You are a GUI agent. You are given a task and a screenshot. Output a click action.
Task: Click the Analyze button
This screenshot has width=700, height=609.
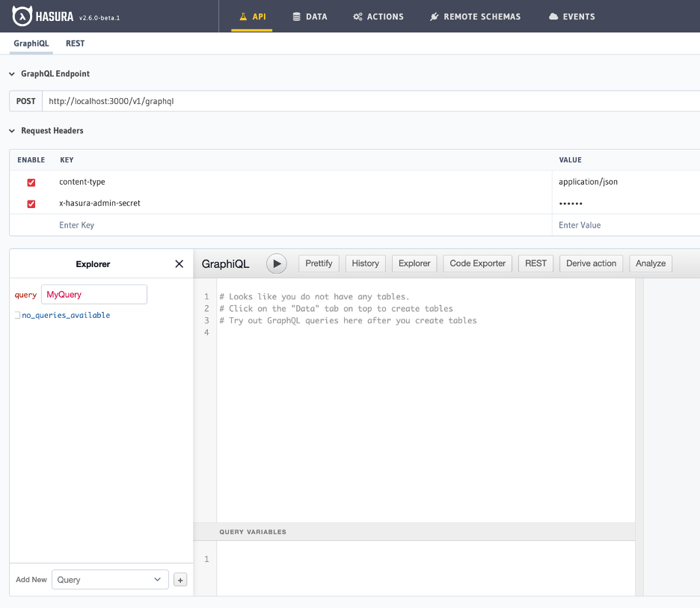coord(651,263)
